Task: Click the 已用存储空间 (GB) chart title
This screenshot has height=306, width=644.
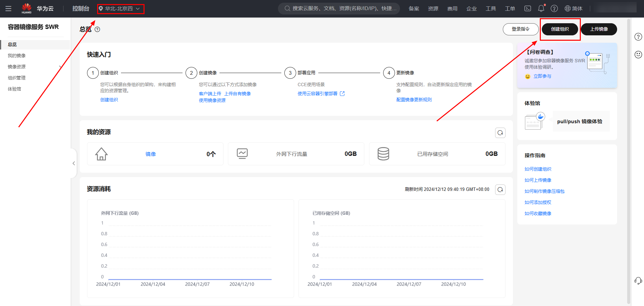Action: click(x=331, y=213)
